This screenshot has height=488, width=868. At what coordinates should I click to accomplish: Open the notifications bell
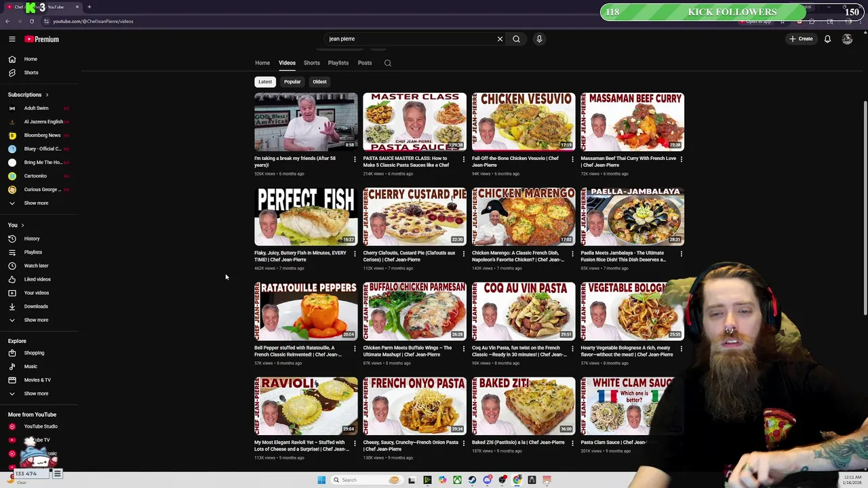tap(827, 39)
